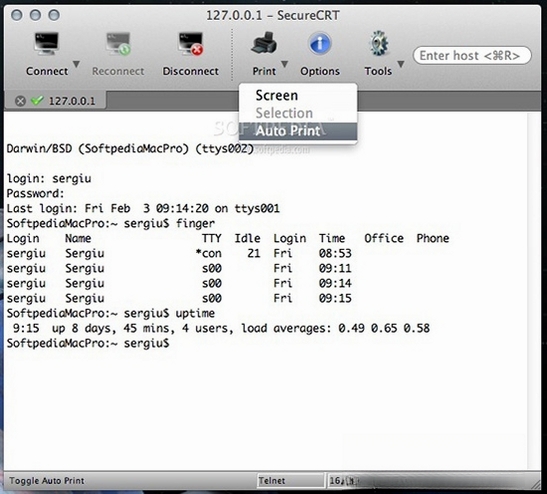Click the 'login: sergiu' terminal line
This screenshot has height=494, width=547.
click(49, 178)
